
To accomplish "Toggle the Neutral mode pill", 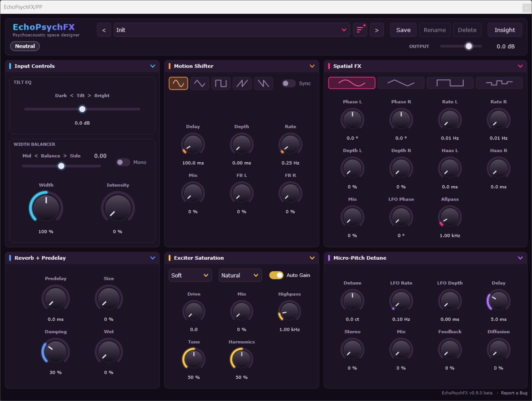I will [25, 46].
